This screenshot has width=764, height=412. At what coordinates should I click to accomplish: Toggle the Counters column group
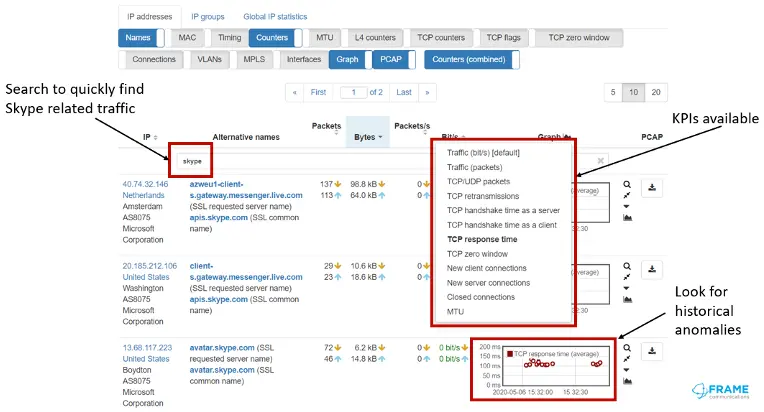(x=275, y=38)
